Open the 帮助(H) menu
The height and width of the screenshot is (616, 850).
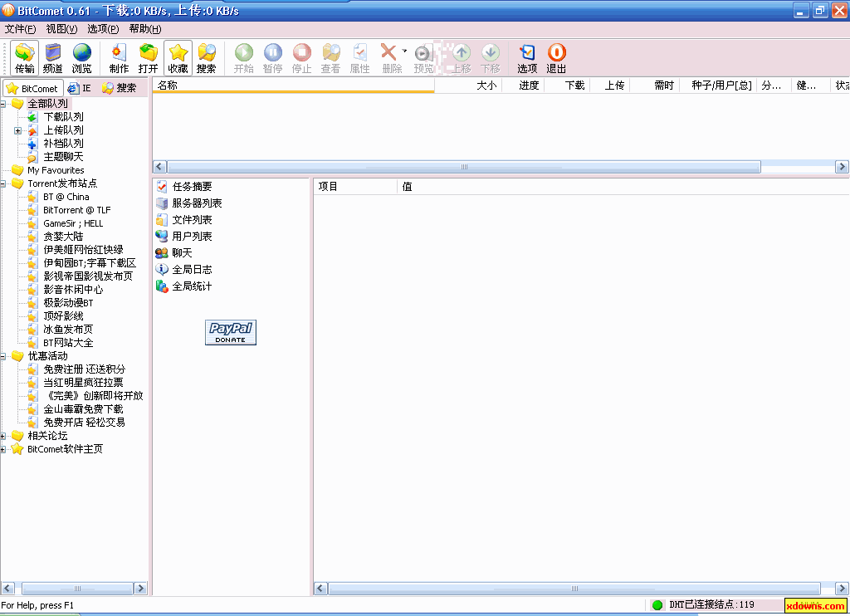pos(144,29)
